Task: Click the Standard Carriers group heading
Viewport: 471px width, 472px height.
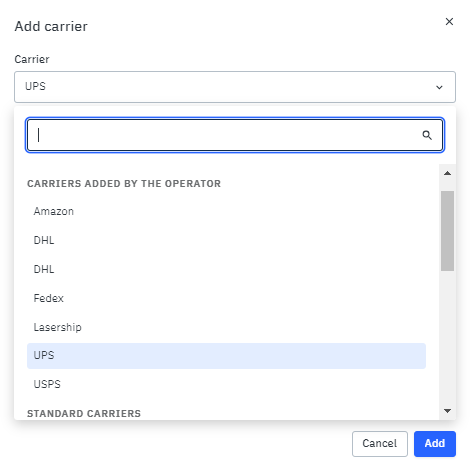Action: [84, 414]
